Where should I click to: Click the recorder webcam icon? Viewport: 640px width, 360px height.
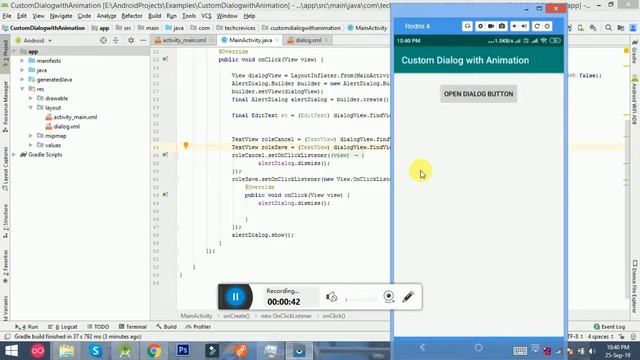pyautogui.click(x=389, y=297)
